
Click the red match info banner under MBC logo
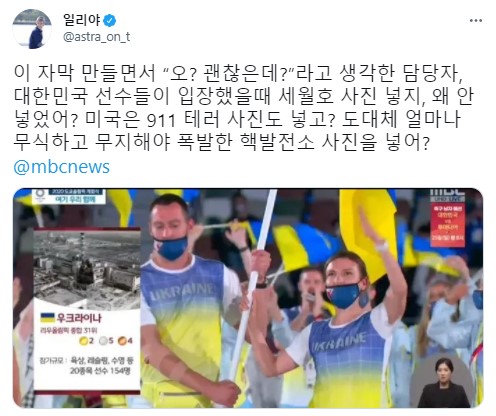(447, 224)
